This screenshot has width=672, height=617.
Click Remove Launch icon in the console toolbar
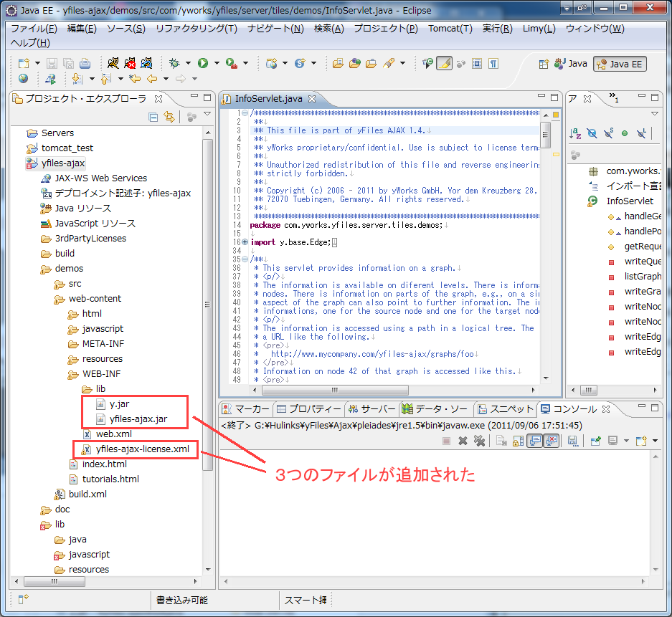click(463, 441)
